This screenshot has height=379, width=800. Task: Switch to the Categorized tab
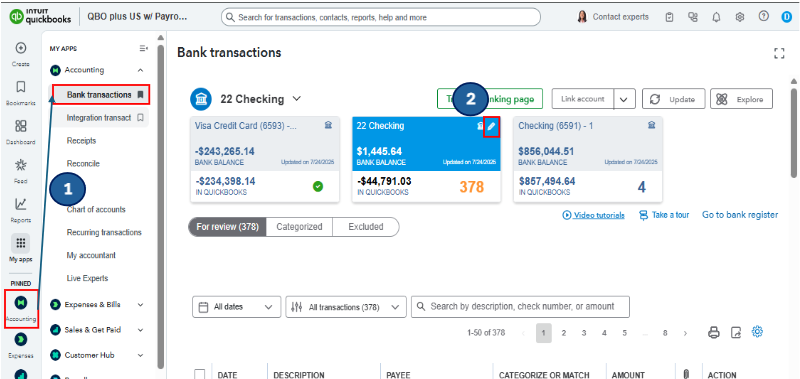(x=299, y=227)
